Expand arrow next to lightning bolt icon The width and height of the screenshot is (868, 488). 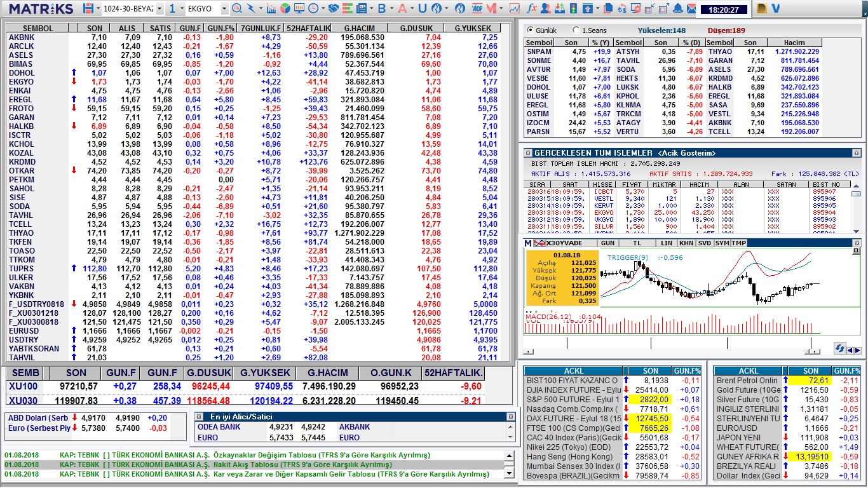coord(261,9)
